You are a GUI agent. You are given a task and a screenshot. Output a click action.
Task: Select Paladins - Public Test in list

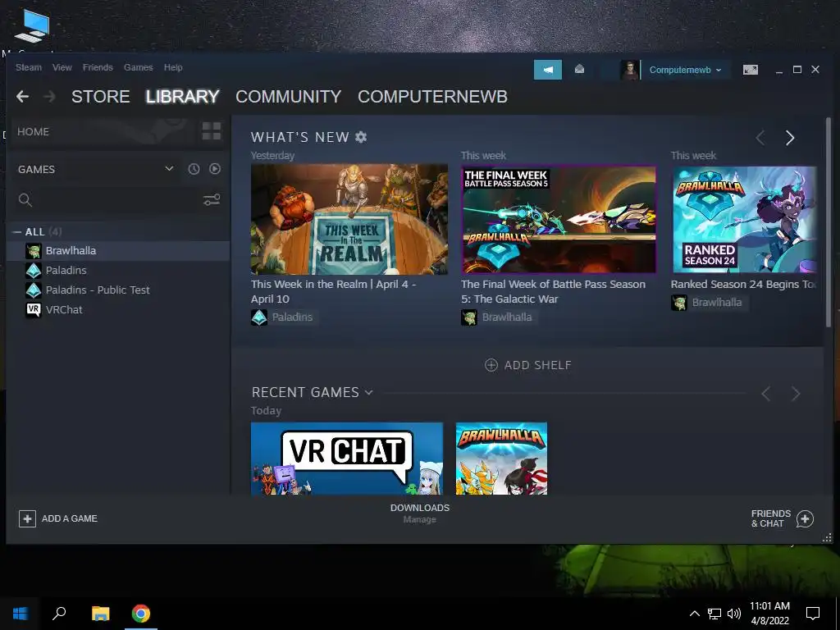coord(118,290)
